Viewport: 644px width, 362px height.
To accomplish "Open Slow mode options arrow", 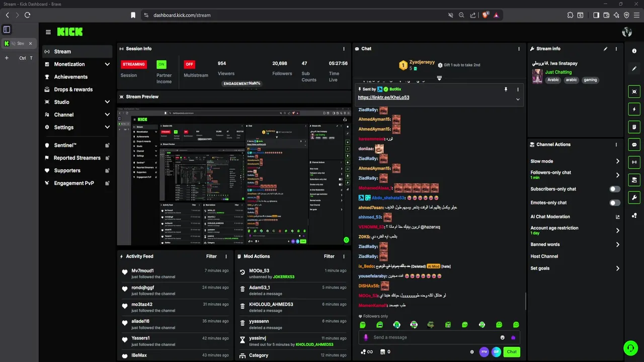I will point(617,161).
